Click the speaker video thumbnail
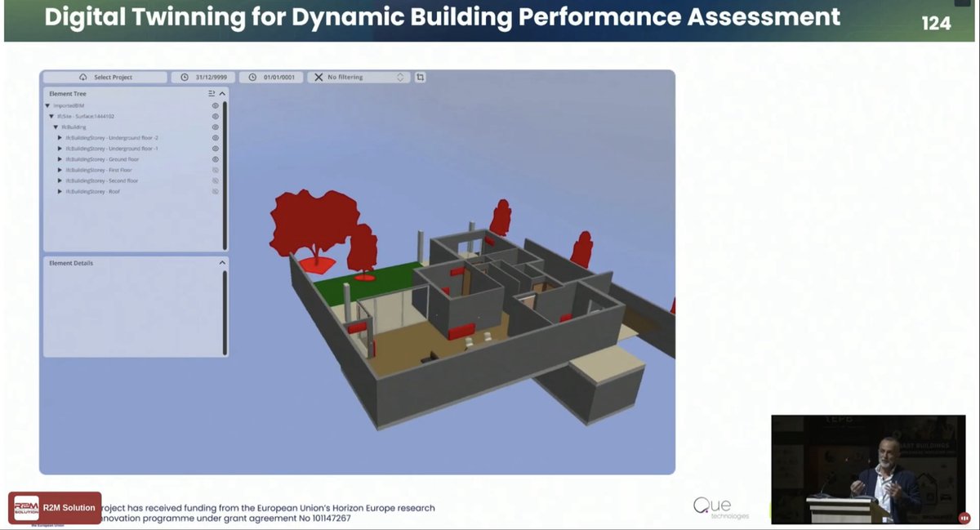Screen dimensions: 980x530 coord(868,469)
